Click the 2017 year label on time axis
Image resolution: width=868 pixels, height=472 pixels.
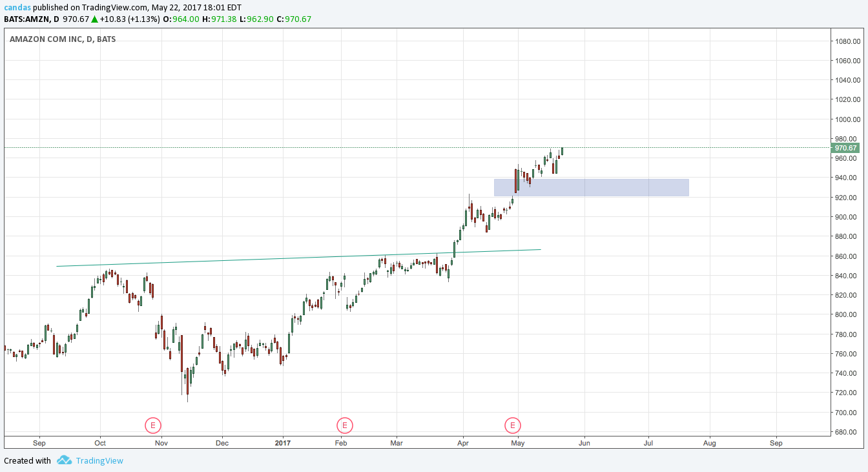[x=283, y=444]
